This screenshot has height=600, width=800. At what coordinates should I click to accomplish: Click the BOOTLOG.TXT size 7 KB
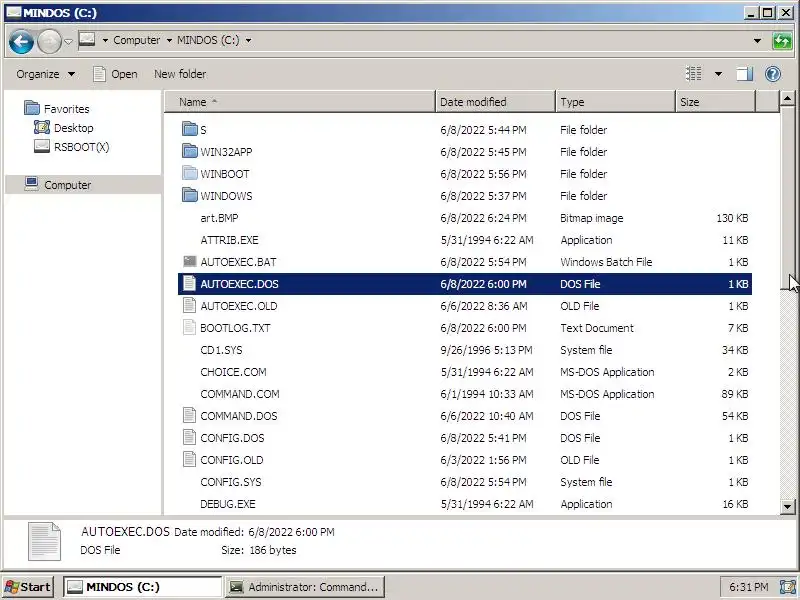coord(738,328)
